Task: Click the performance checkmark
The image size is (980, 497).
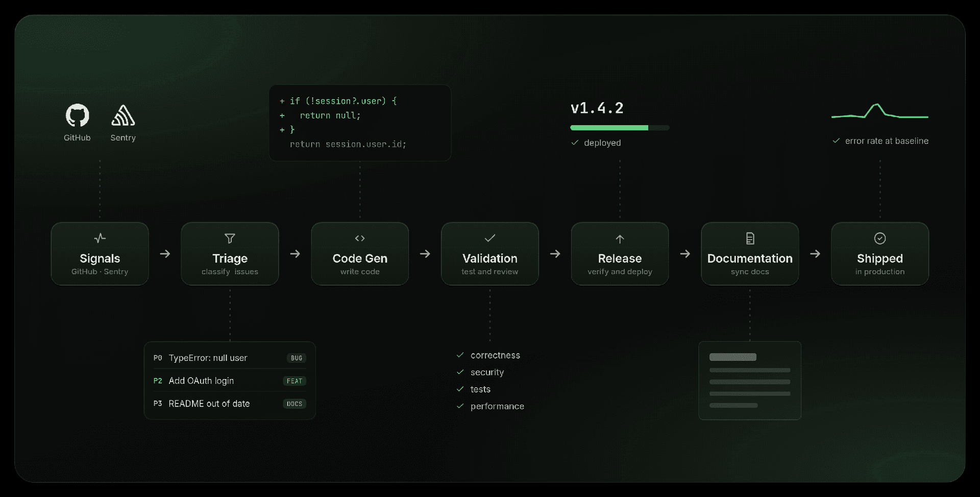Action: point(460,406)
